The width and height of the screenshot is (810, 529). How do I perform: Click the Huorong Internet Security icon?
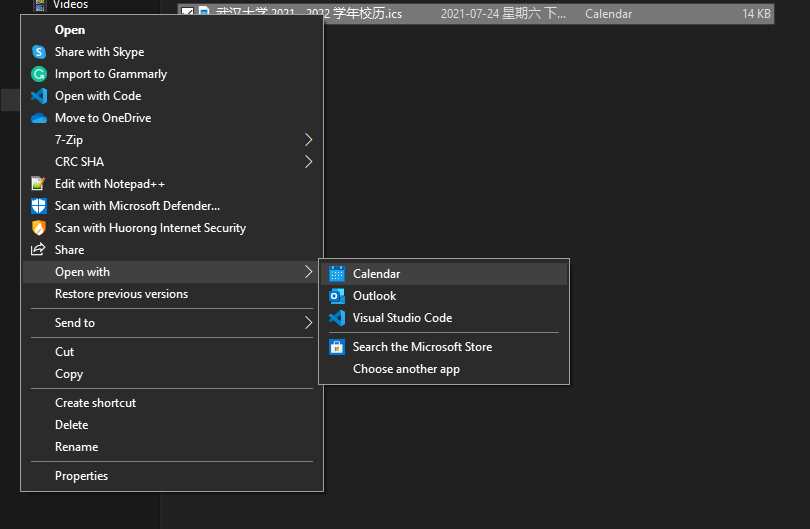pos(39,228)
